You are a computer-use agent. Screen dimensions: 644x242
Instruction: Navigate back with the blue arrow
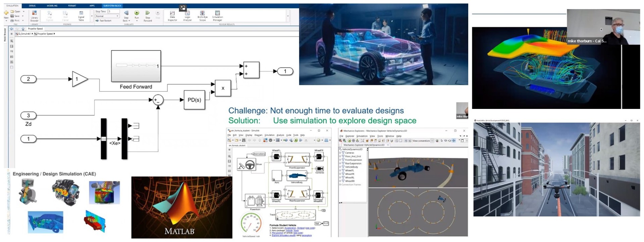click(x=11, y=29)
